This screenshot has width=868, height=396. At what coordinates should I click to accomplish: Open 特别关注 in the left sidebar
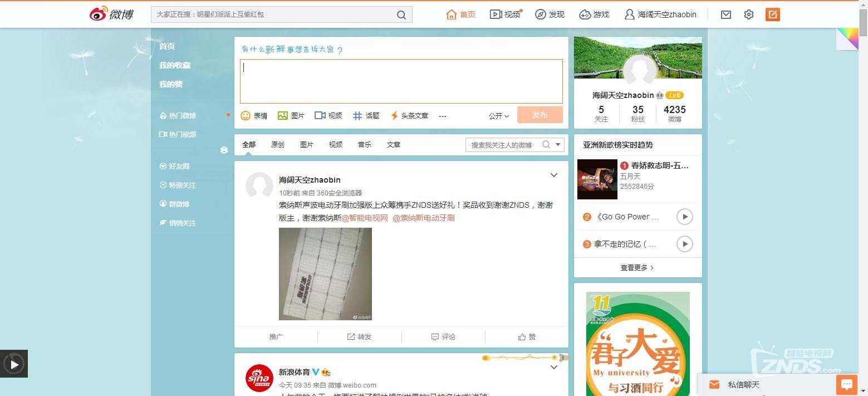pyautogui.click(x=178, y=185)
